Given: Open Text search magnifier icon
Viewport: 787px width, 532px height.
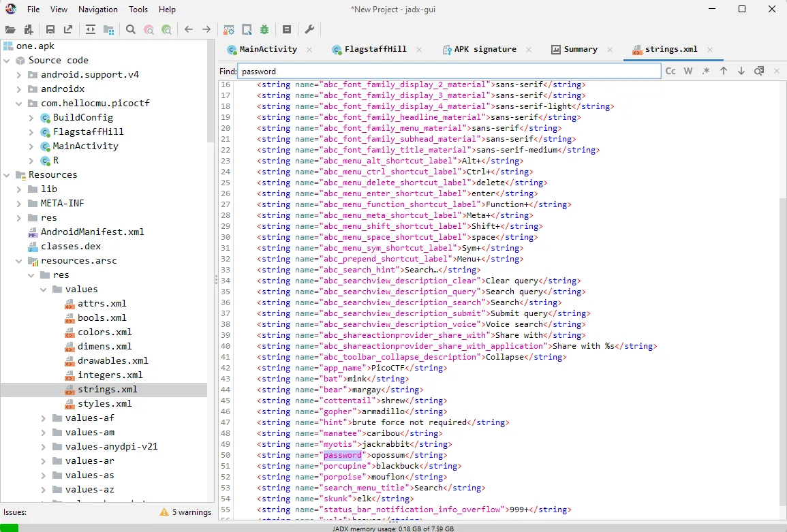Looking at the screenshot, I should point(131,29).
